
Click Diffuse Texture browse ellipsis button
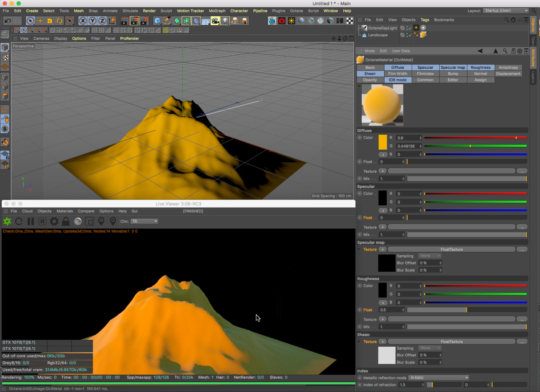coord(522,171)
